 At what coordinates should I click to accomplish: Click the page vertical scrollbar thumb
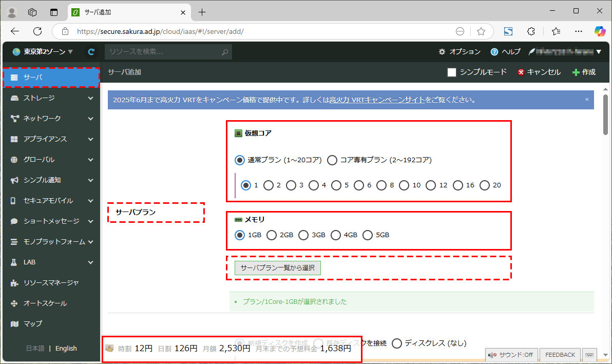(605, 115)
